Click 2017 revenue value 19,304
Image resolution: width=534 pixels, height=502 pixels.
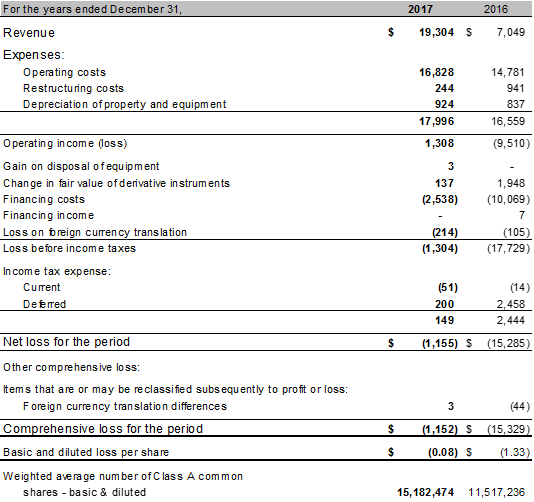coord(436,32)
